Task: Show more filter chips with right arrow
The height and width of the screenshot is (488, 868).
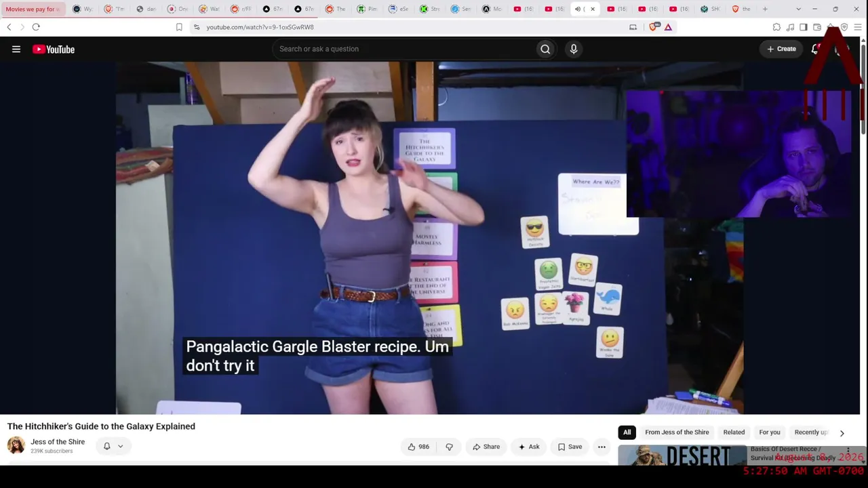Action: [x=842, y=433]
